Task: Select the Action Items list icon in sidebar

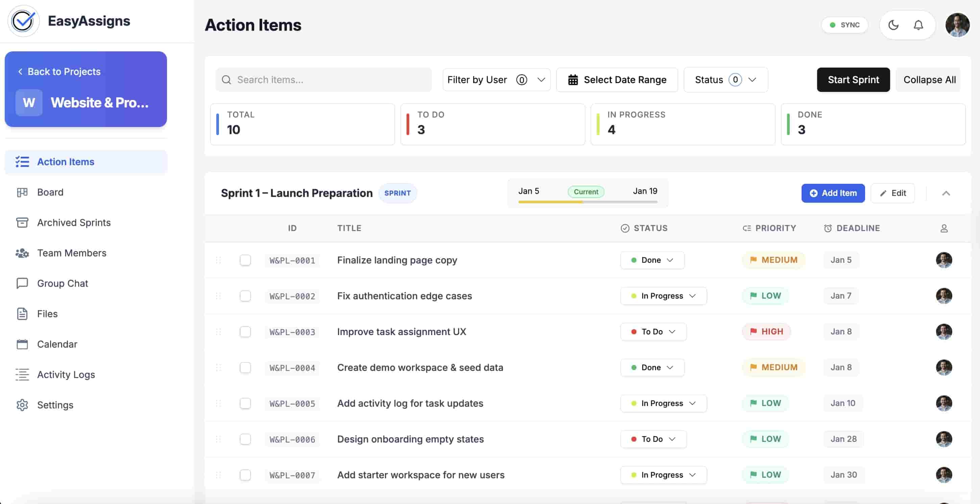Action: pos(22,162)
